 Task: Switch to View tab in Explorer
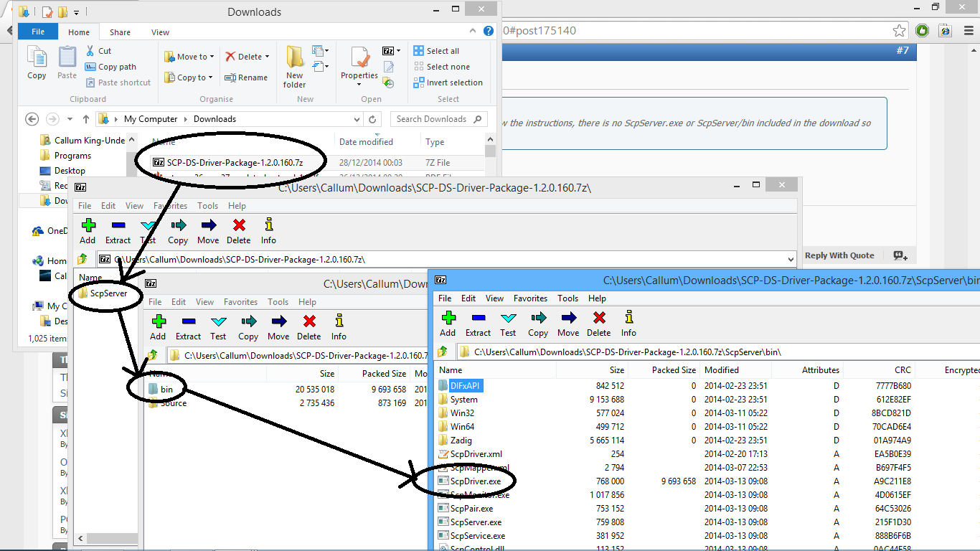[161, 32]
